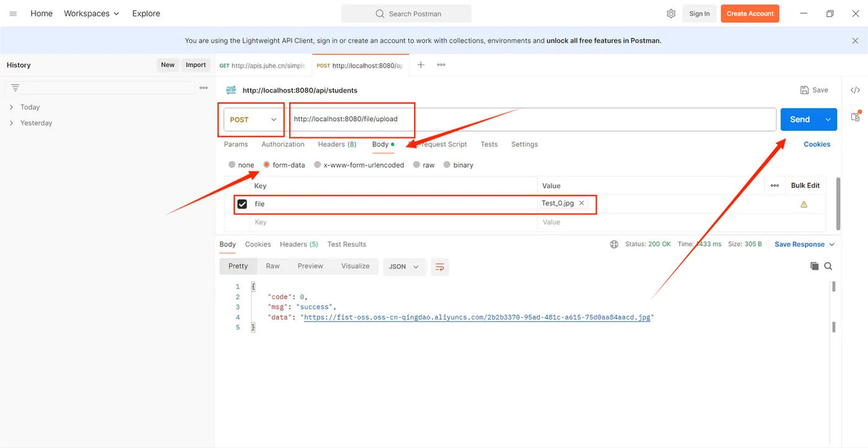Open the request Settings tab
Image resolution: width=868 pixels, height=448 pixels.
click(525, 145)
